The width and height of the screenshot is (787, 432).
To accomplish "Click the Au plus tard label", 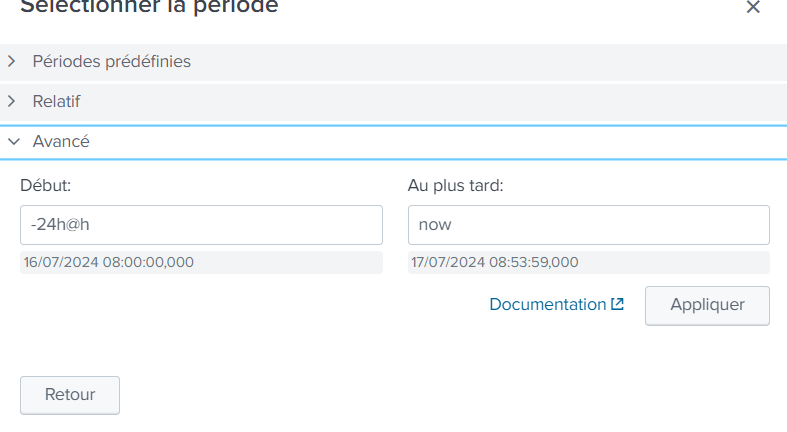I will click(455, 186).
